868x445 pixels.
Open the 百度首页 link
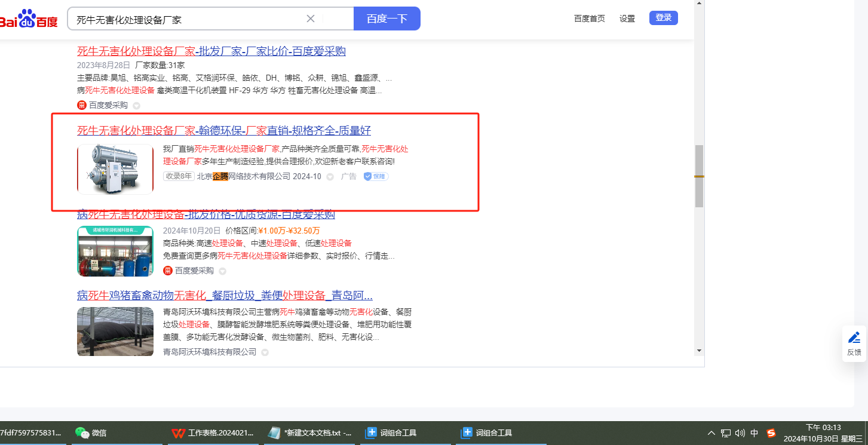589,19
